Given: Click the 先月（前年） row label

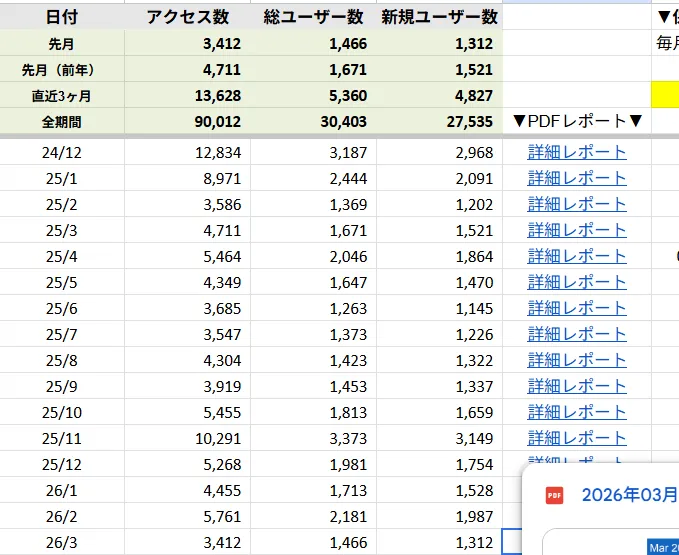Looking at the screenshot, I should pyautogui.click(x=62, y=69).
